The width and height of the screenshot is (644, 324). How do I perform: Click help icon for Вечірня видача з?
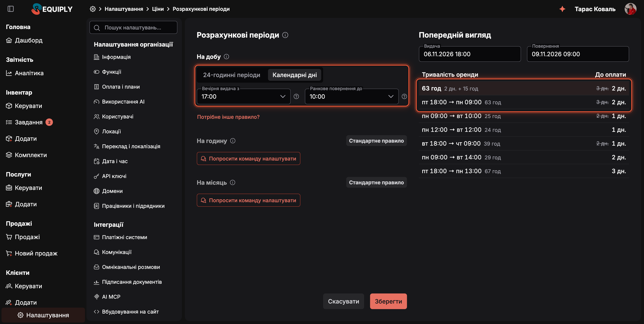[x=296, y=96]
